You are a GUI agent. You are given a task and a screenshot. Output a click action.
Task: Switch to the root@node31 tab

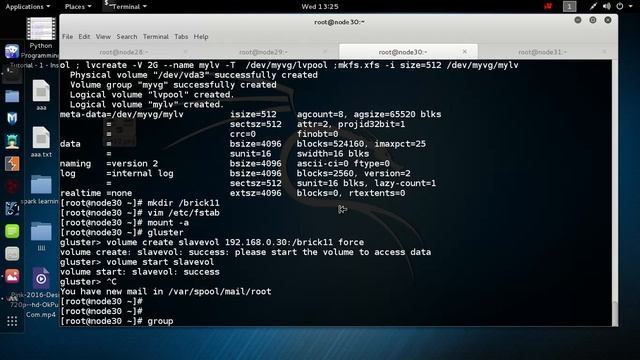click(542, 52)
